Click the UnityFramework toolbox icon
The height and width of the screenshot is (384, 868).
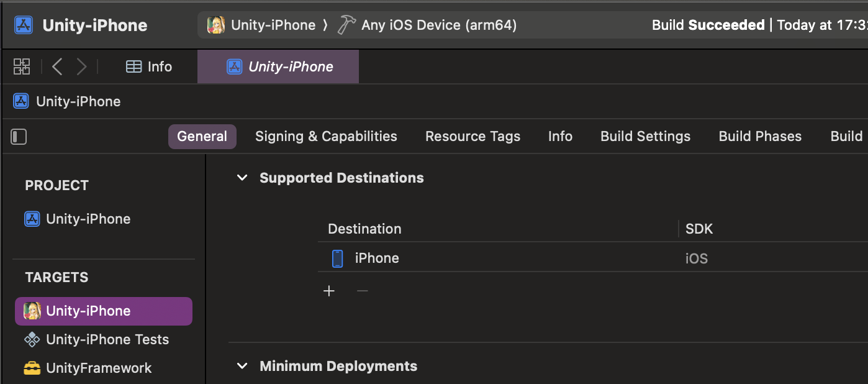coord(32,368)
